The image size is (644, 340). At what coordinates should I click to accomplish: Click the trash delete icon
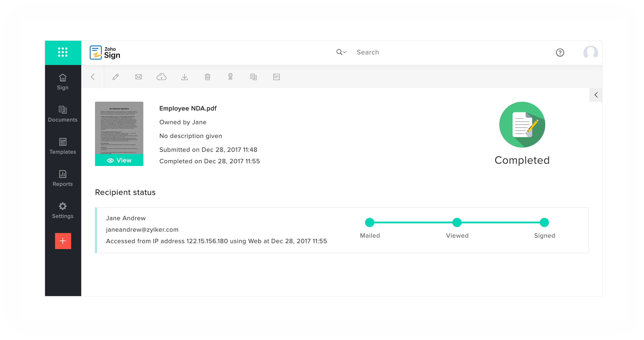coord(207,77)
